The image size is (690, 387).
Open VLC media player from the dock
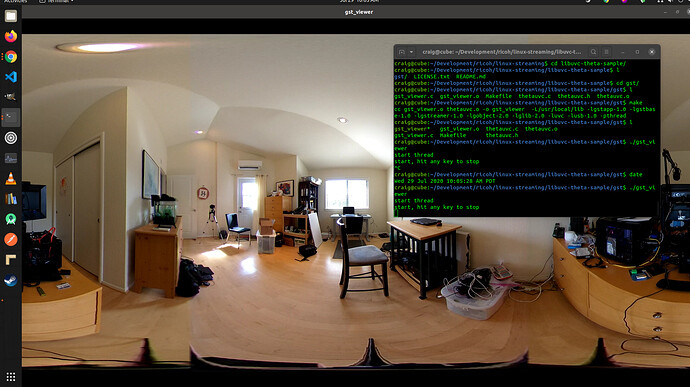[11, 178]
